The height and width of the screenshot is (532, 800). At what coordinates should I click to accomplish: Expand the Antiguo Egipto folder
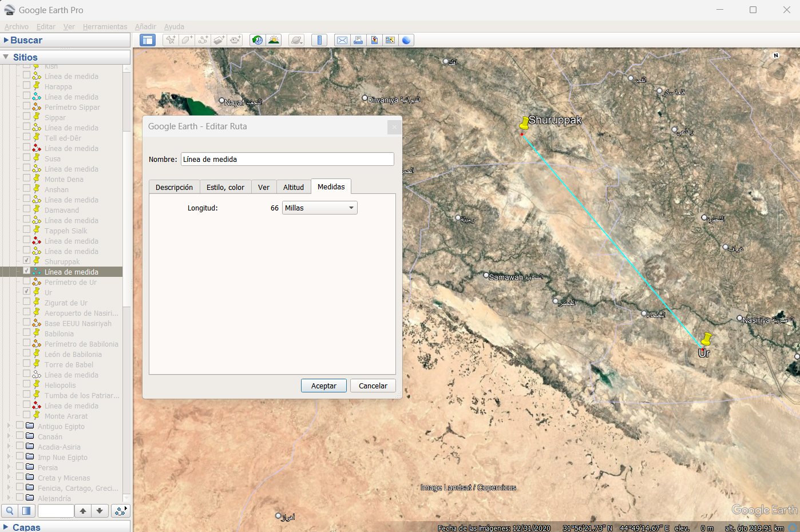click(9, 426)
